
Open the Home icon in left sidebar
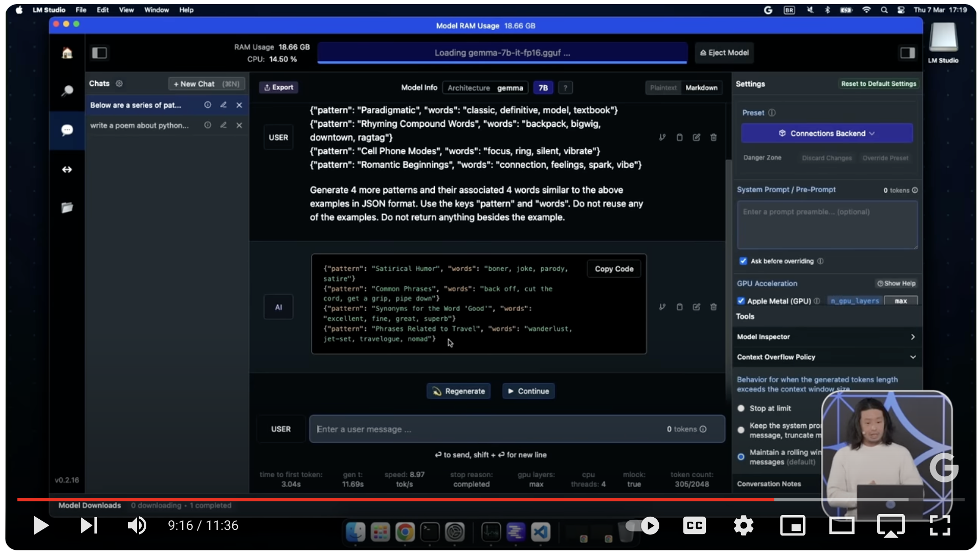67,53
